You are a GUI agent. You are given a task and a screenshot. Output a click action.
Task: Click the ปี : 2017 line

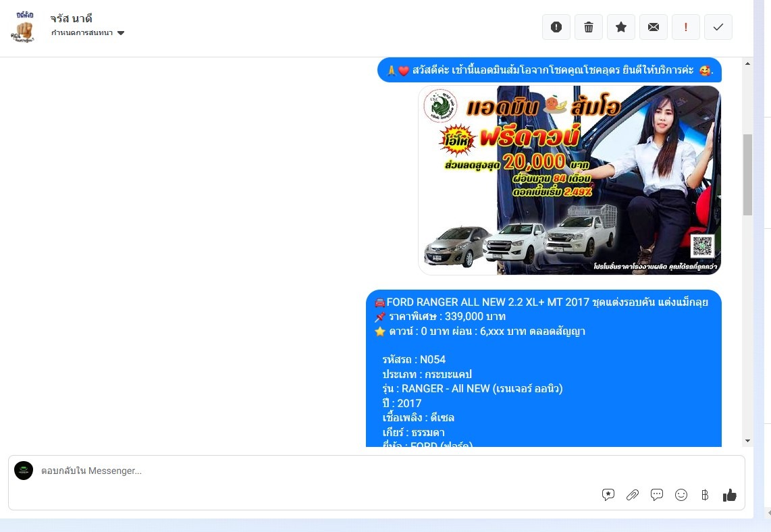(402, 403)
